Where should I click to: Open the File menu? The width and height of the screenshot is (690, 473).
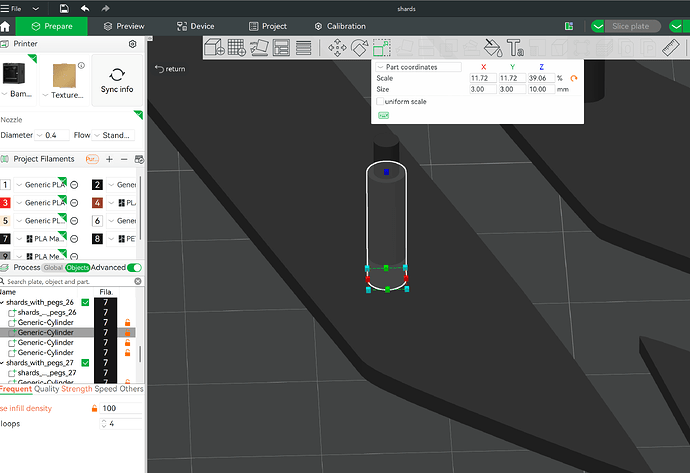point(11,8)
